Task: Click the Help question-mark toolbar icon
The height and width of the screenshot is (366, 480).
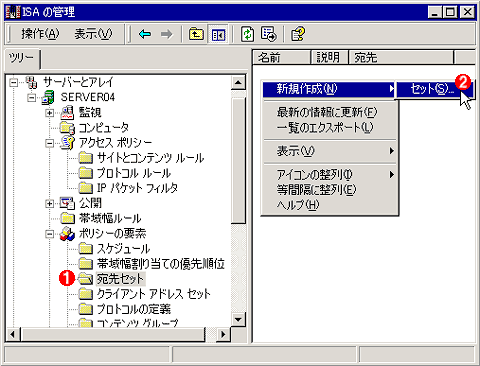Action: coord(298,34)
